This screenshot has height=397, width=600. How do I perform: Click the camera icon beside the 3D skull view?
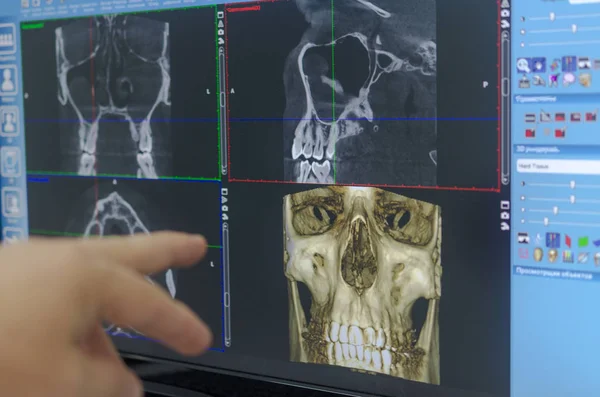pyautogui.click(x=505, y=216)
